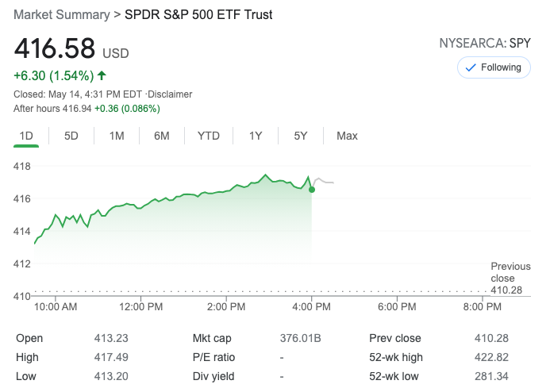Click the checkmark icon in Following button
This screenshot has width=550, height=392.
coord(470,67)
